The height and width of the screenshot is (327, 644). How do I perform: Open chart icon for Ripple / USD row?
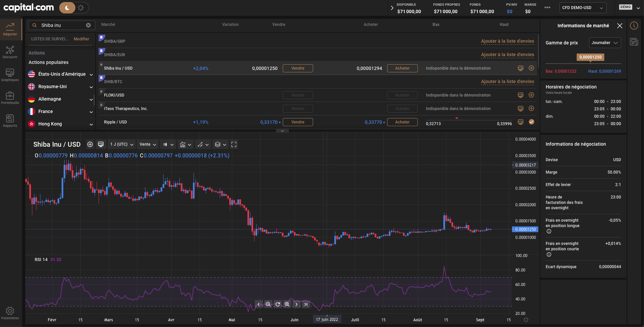(520, 122)
